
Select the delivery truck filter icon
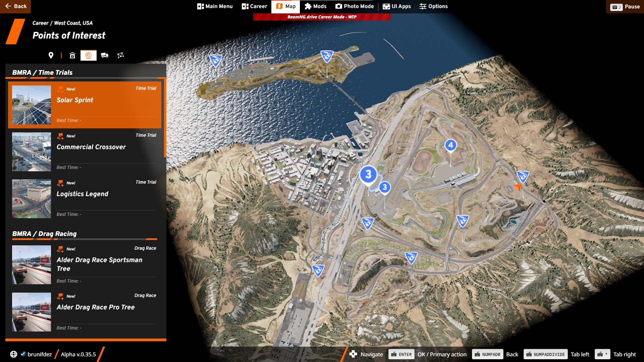(x=105, y=55)
